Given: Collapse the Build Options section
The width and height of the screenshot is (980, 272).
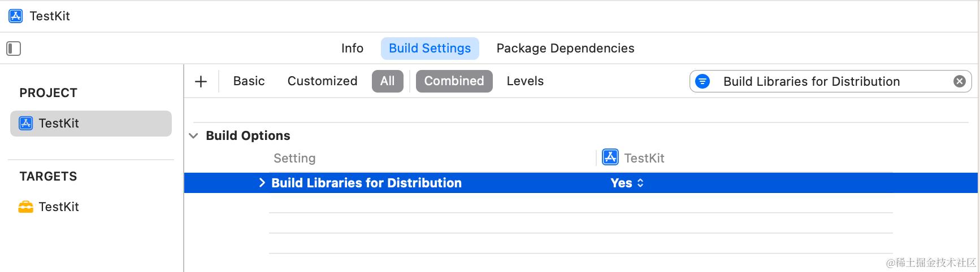Looking at the screenshot, I should click(x=194, y=136).
